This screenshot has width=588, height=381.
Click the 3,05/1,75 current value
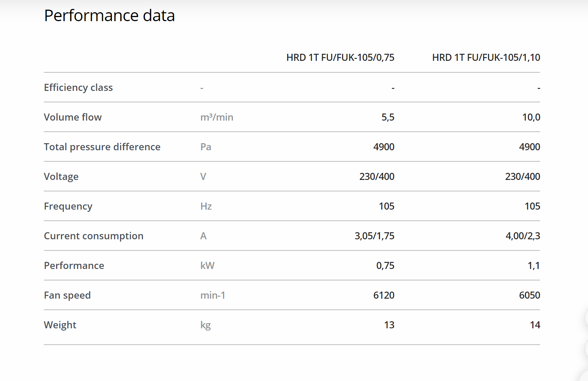[x=374, y=236]
